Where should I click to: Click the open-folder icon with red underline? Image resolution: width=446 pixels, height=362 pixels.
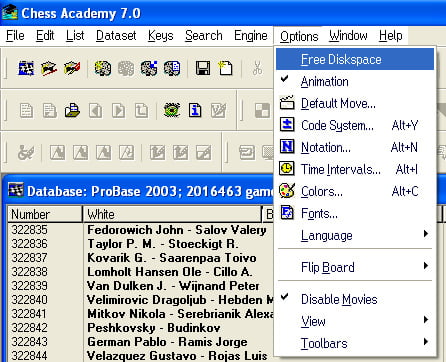[x=49, y=68]
